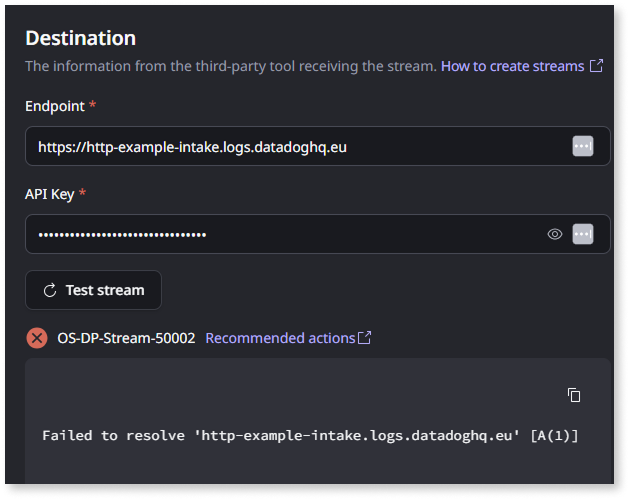Screen dimensions: 629x499
Task: Open password manager icon in Endpoint field
Action: point(582,146)
